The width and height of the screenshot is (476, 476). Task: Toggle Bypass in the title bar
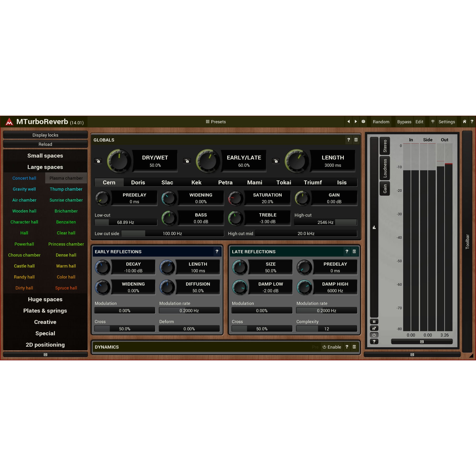[x=404, y=122]
